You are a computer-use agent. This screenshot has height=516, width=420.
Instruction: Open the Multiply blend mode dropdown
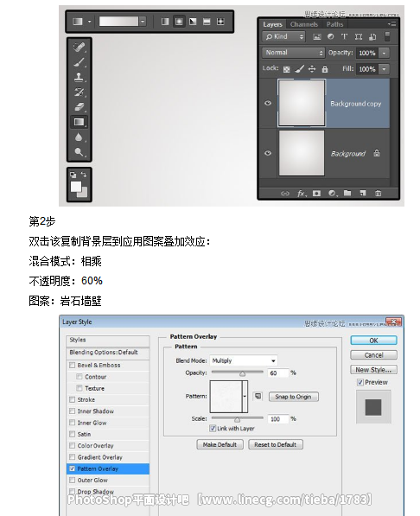[x=244, y=360]
